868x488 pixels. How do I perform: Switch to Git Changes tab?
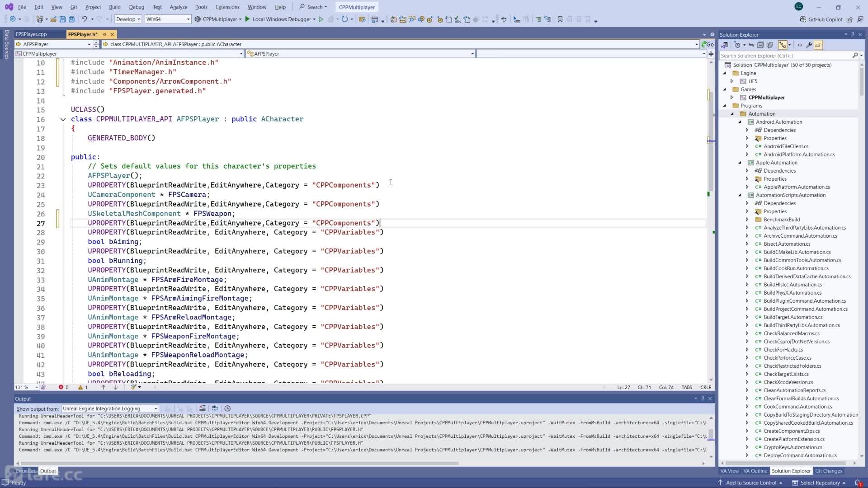point(829,471)
